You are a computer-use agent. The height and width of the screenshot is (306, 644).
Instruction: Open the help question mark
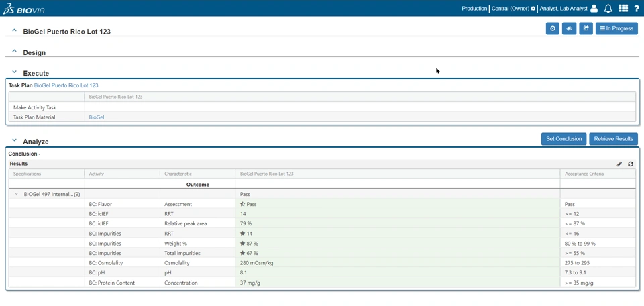[637, 9]
